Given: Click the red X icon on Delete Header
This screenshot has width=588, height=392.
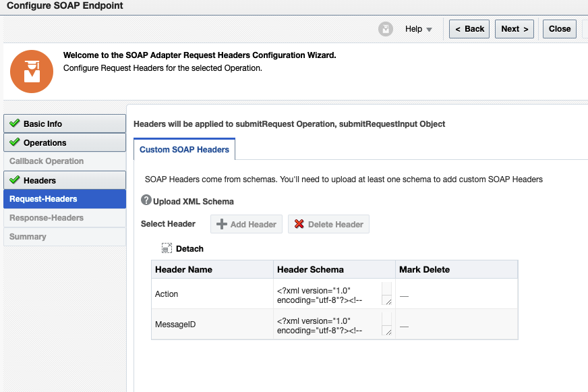Looking at the screenshot, I should [x=299, y=224].
